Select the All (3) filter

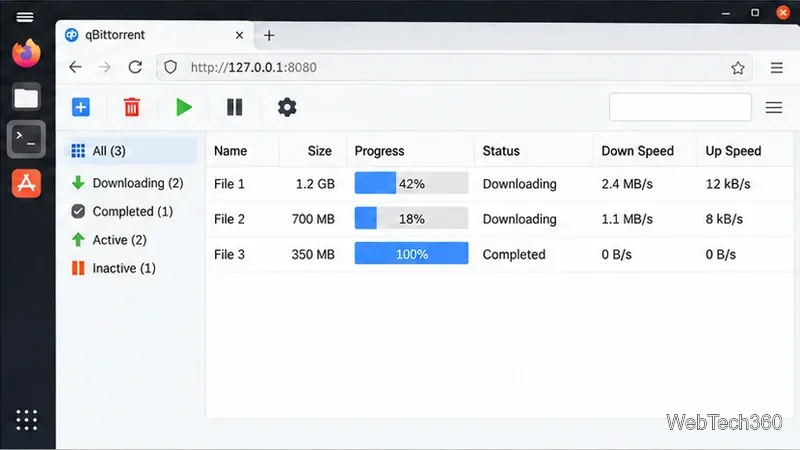130,151
